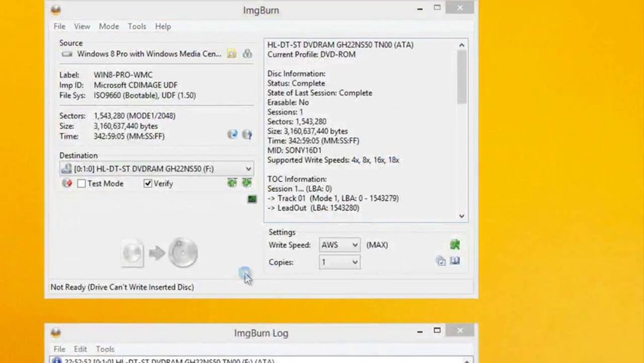Click the Sectors value 1,543,280 (MODE1/2048)

tap(134, 116)
